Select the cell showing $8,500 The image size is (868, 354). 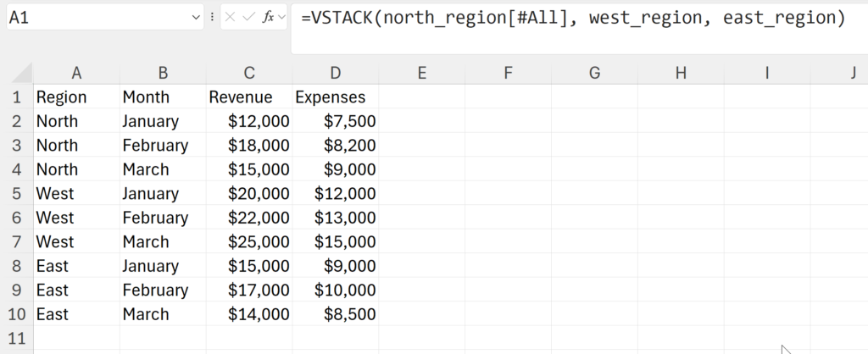pyautogui.click(x=336, y=314)
